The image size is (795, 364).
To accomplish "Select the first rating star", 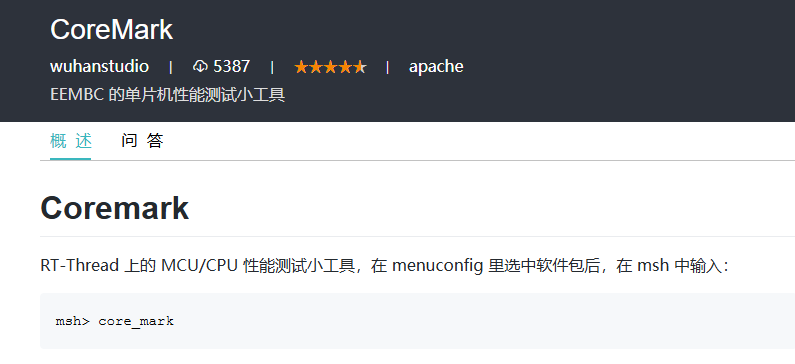I will (x=301, y=66).
